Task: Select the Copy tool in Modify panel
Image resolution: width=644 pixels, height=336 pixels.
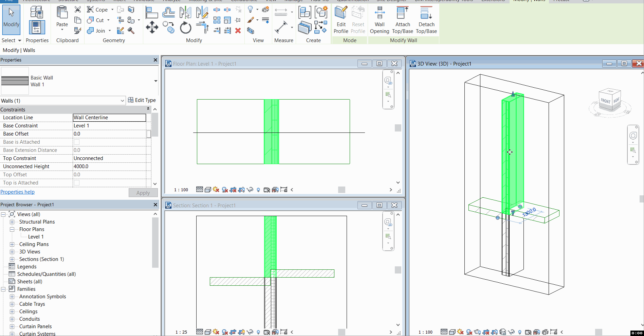Action: (x=168, y=28)
